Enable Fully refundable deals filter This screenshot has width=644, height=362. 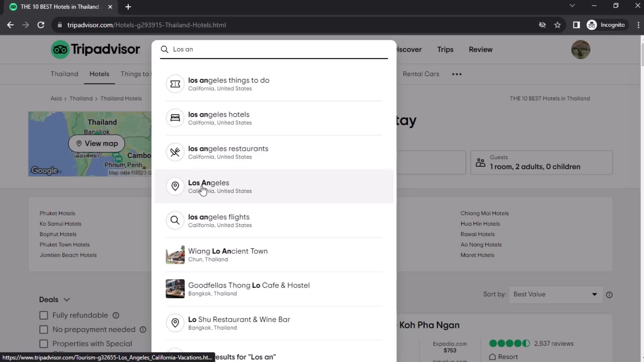tap(44, 315)
